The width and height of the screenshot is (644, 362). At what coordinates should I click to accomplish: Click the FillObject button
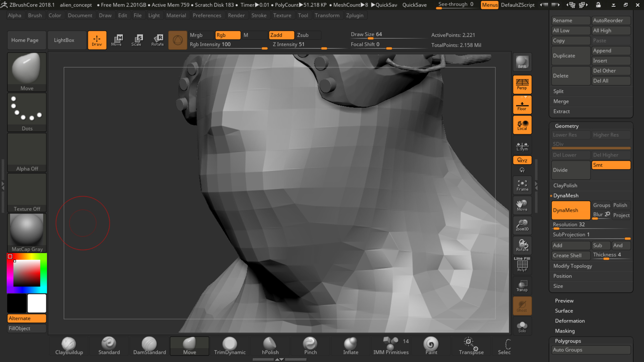27,328
